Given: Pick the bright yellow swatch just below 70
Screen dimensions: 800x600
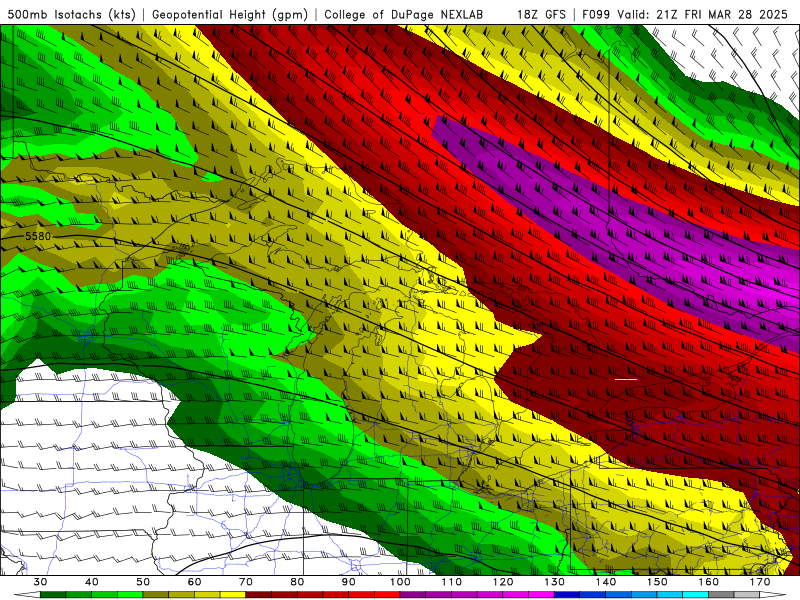Looking at the screenshot, I should click(233, 595).
